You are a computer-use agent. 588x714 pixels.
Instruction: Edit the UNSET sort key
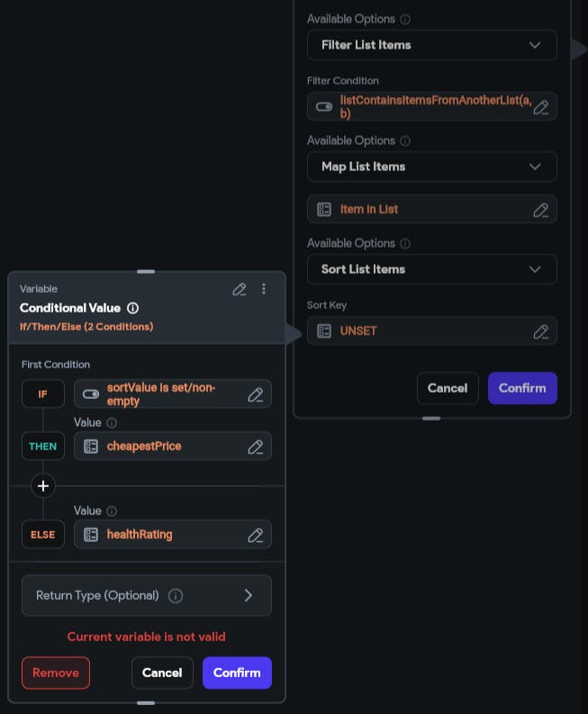(540, 331)
